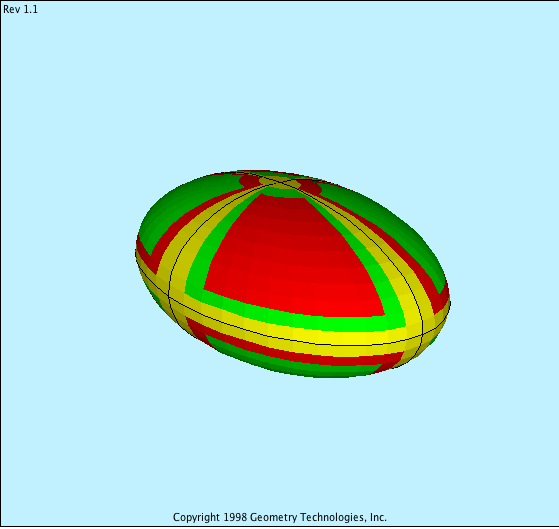The image size is (559, 529).
Task: Click the Copyright 1998 Geometry Technologies text
Action: (280, 517)
